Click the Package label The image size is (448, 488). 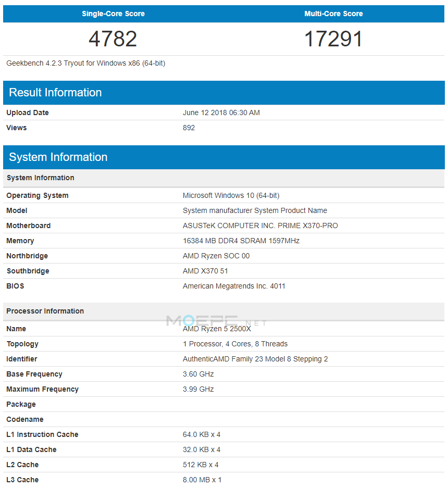(x=21, y=404)
